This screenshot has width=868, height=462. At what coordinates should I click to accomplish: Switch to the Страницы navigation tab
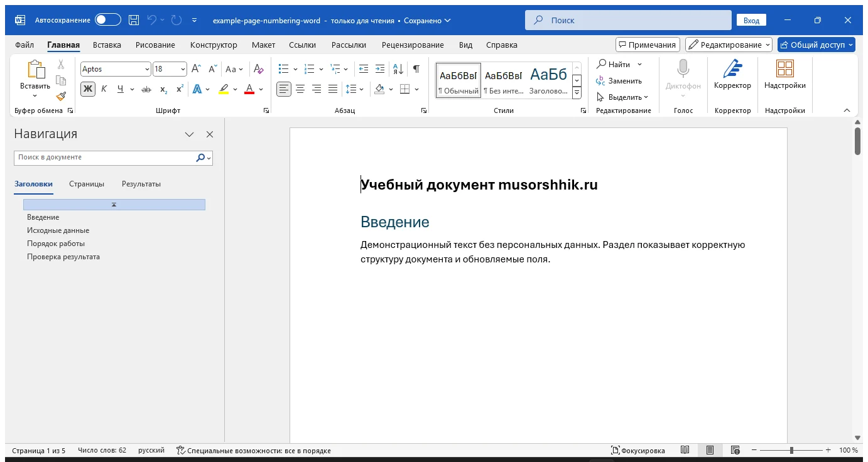pyautogui.click(x=87, y=184)
